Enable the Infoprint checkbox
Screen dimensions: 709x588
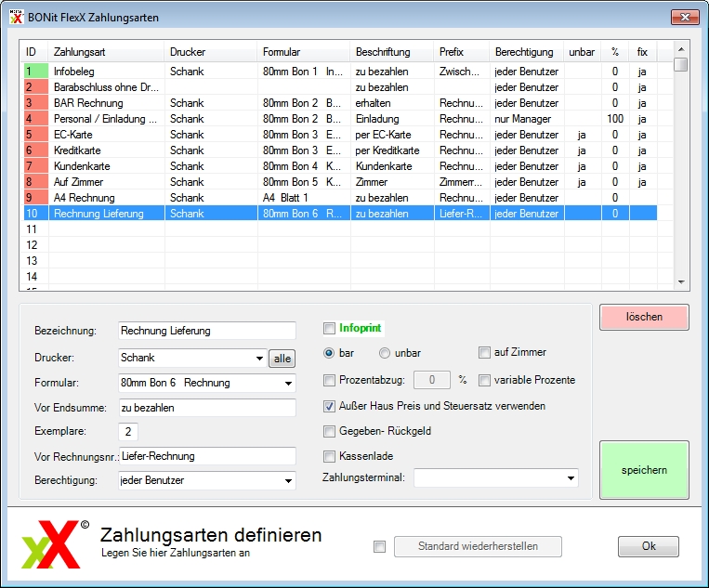(329, 328)
